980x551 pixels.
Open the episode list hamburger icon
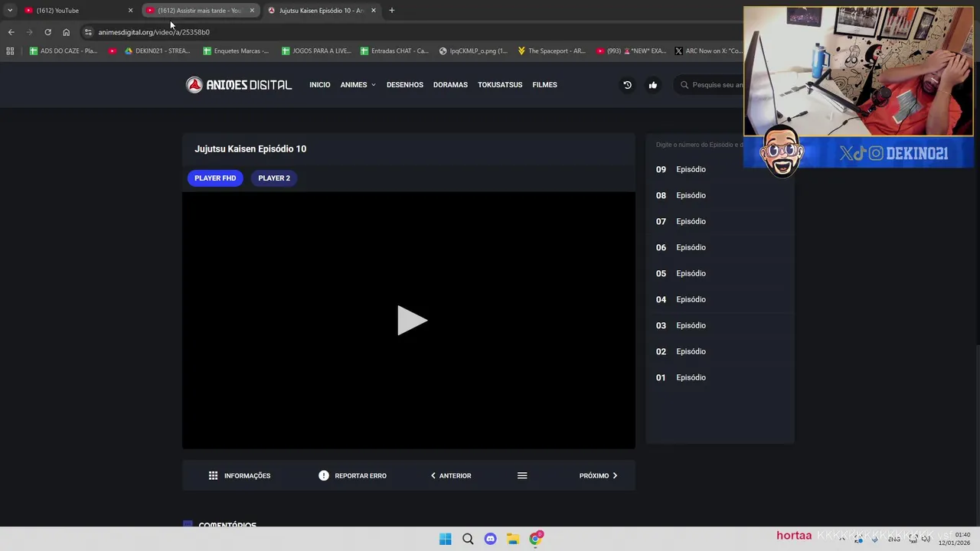pos(522,476)
